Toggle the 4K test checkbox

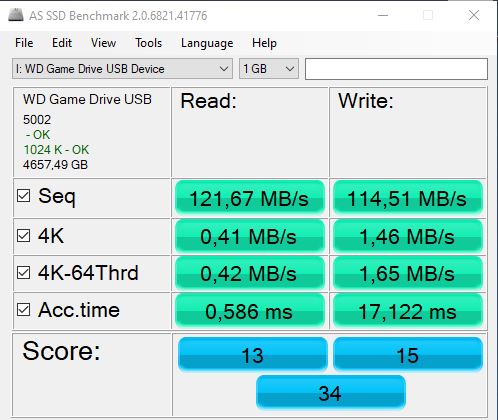tap(24, 236)
